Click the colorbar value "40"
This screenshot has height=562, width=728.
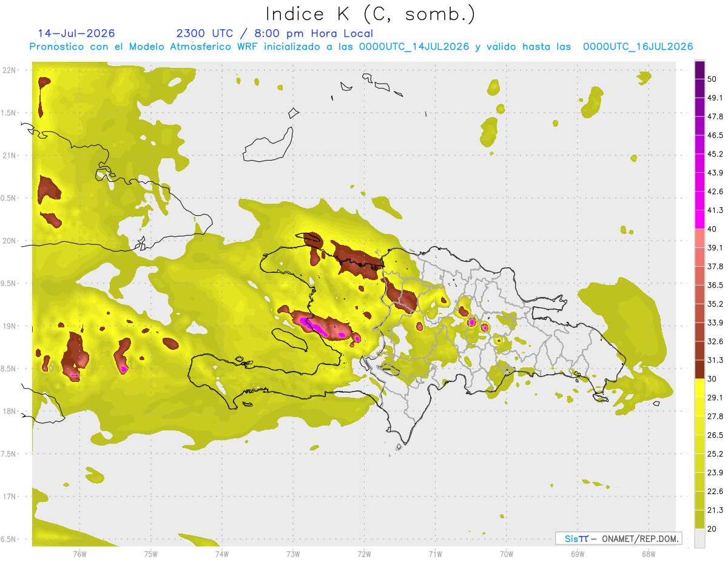coord(712,229)
